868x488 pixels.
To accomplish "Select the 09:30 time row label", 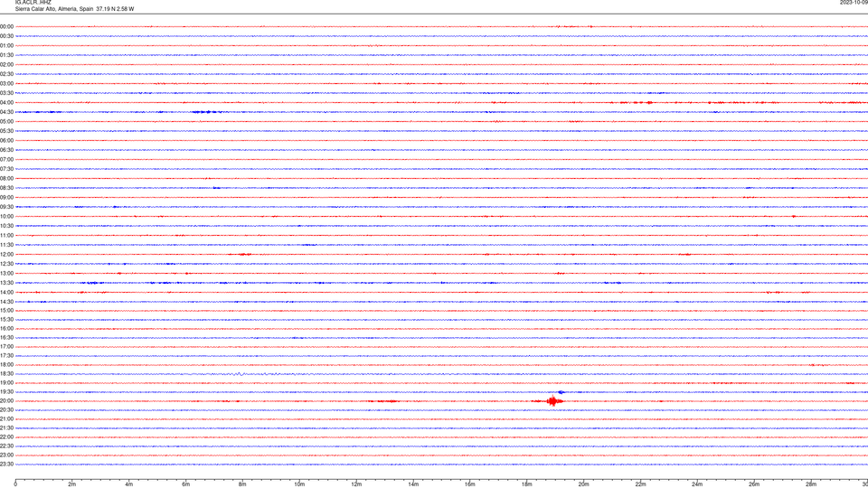I will [6, 207].
